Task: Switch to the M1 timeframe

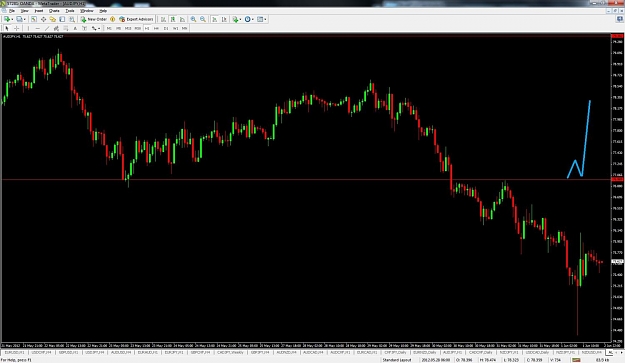Action: (109, 28)
